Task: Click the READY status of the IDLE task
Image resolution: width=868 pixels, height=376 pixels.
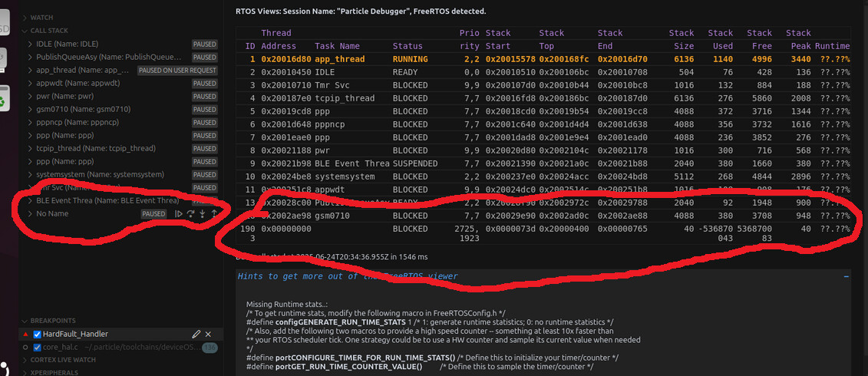Action: (405, 72)
